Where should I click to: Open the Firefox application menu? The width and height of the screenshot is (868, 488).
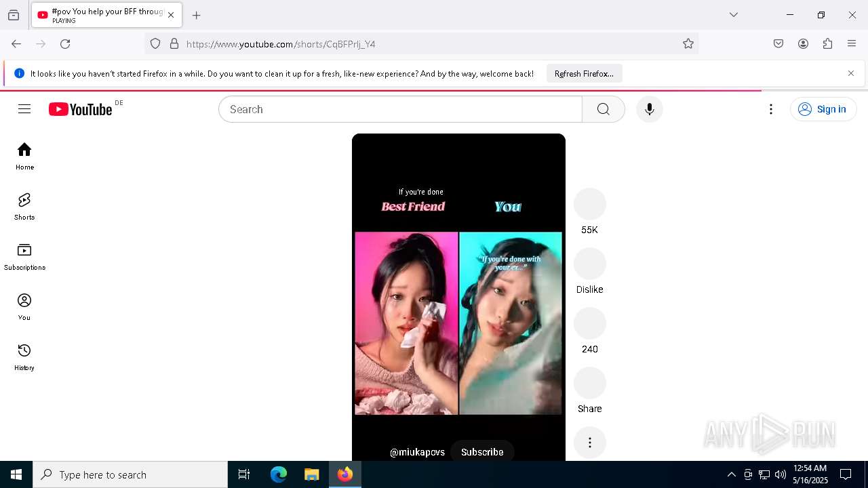point(852,44)
